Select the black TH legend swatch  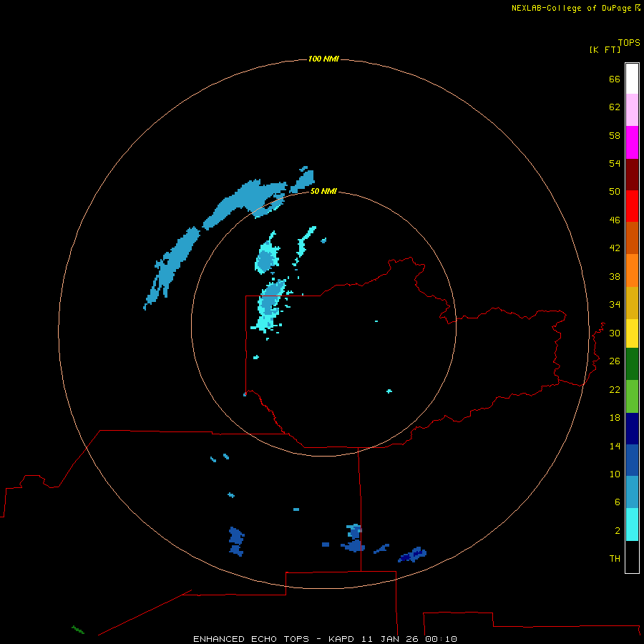coord(632,557)
